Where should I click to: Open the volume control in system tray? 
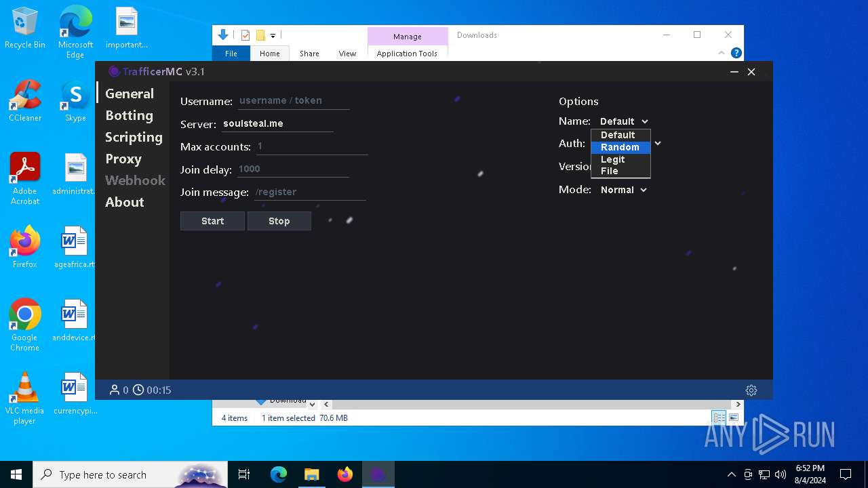(x=781, y=474)
